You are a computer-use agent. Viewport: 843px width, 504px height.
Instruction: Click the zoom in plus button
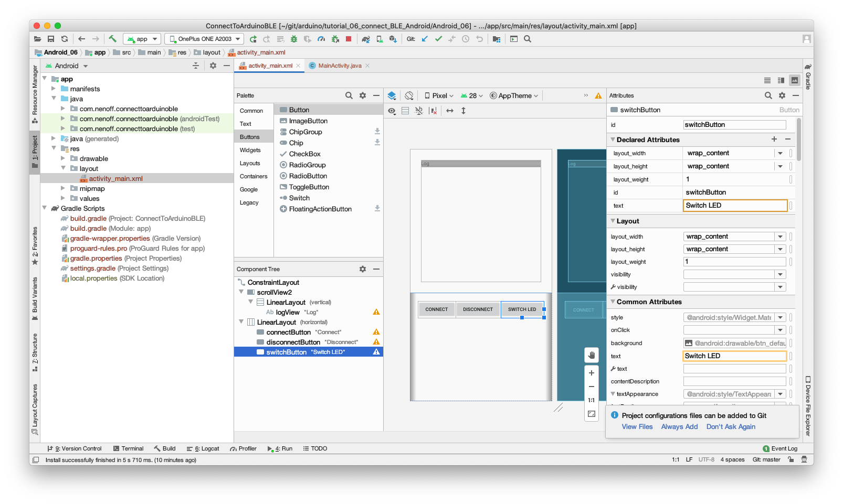point(592,373)
